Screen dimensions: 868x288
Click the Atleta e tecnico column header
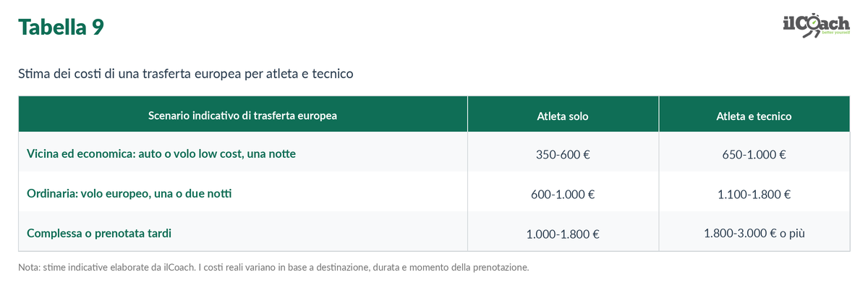(754, 116)
